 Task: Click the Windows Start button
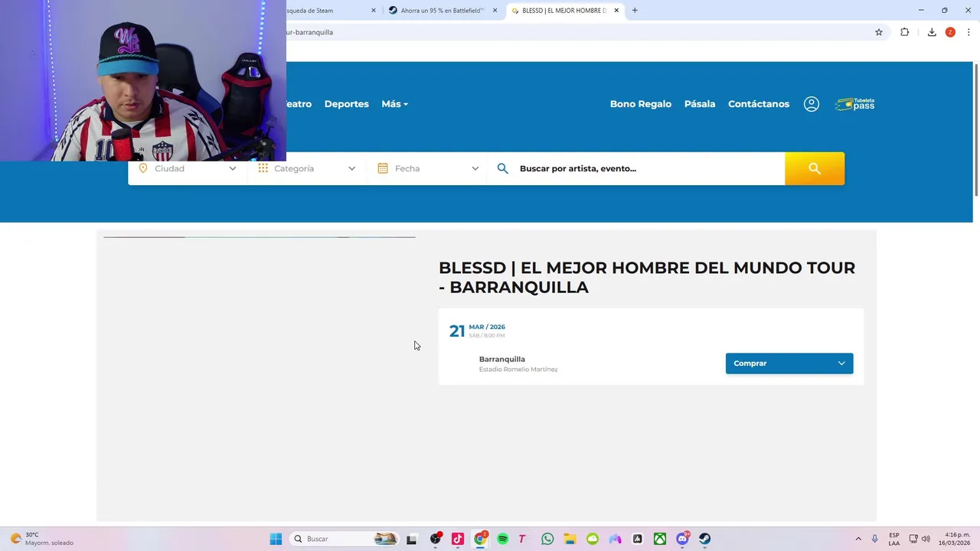pos(276,539)
